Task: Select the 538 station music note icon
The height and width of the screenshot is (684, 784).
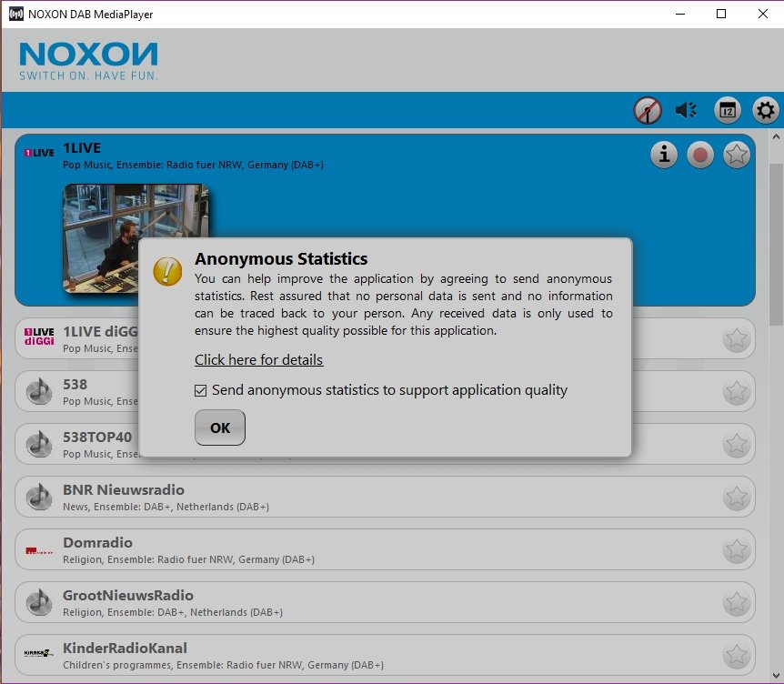Action: tap(39, 391)
